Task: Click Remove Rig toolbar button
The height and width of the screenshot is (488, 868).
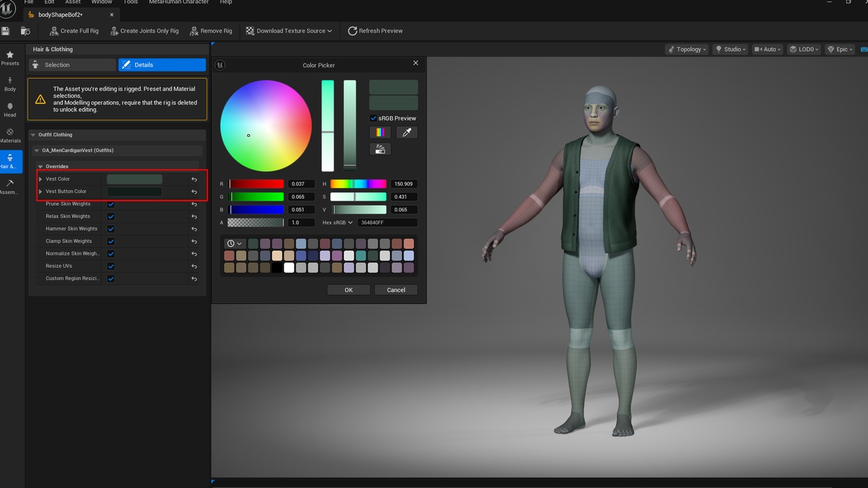Action: (211, 30)
